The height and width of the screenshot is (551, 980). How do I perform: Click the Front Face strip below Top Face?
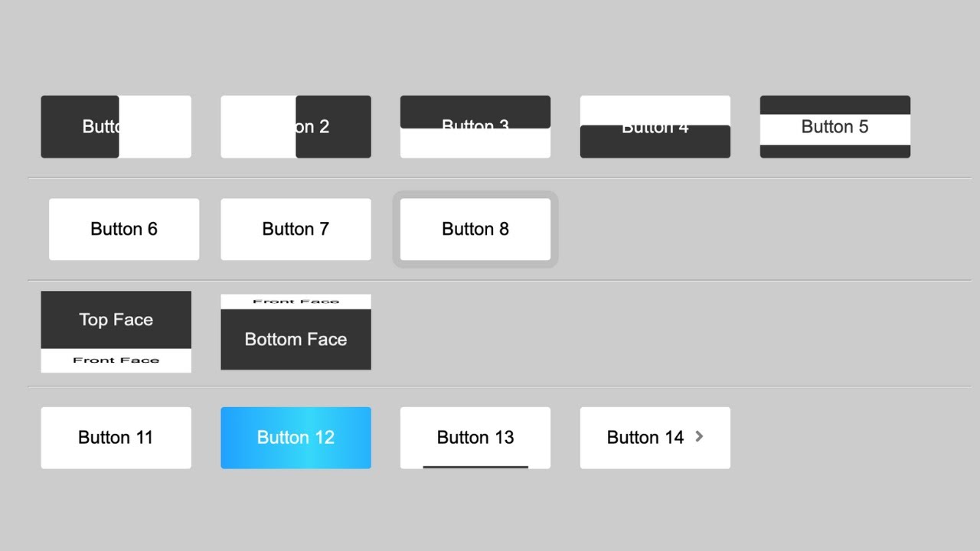point(116,360)
